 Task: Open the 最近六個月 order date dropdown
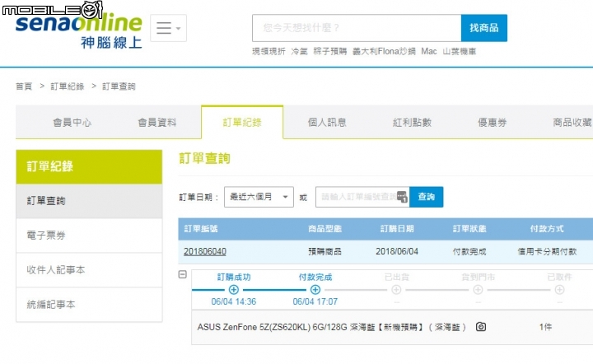259,197
